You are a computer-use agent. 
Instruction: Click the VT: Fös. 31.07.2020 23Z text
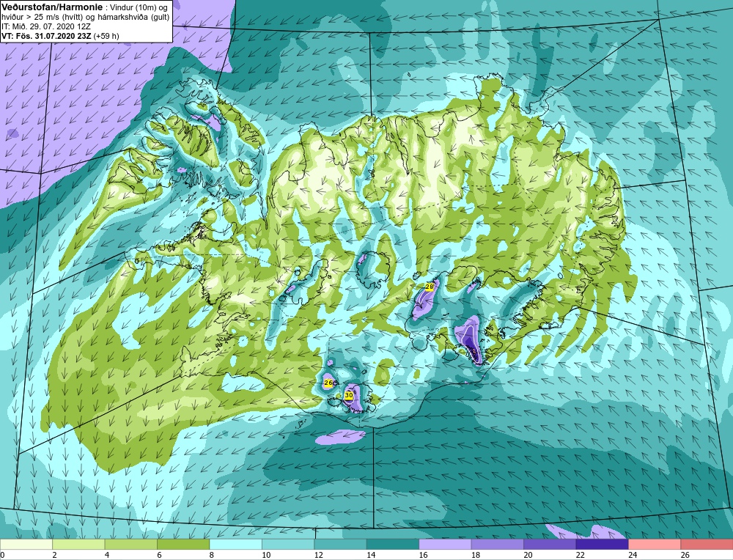pos(46,36)
